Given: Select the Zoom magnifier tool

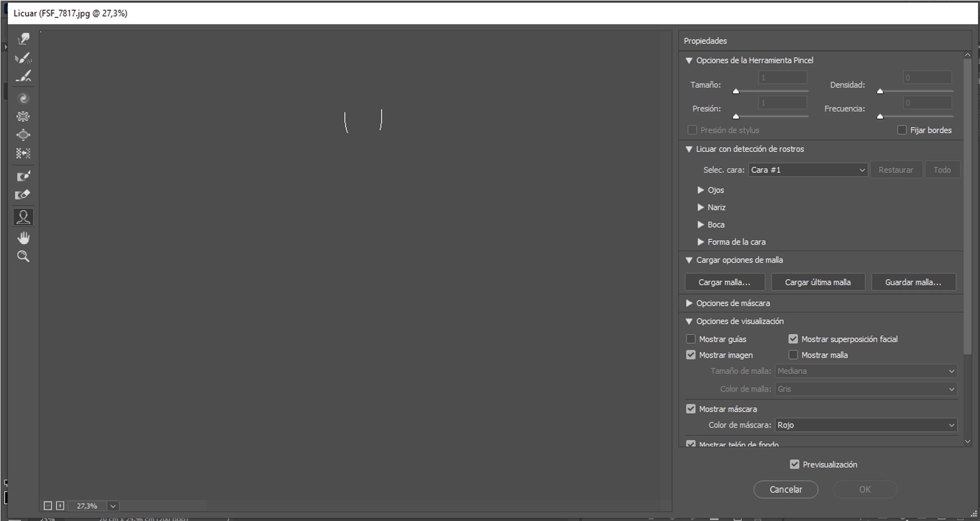Looking at the screenshot, I should pos(23,257).
